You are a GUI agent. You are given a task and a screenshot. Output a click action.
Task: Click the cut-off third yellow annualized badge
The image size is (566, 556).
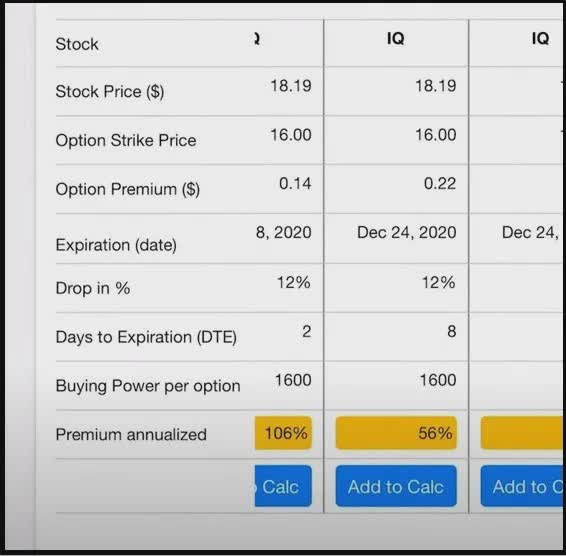tap(522, 433)
